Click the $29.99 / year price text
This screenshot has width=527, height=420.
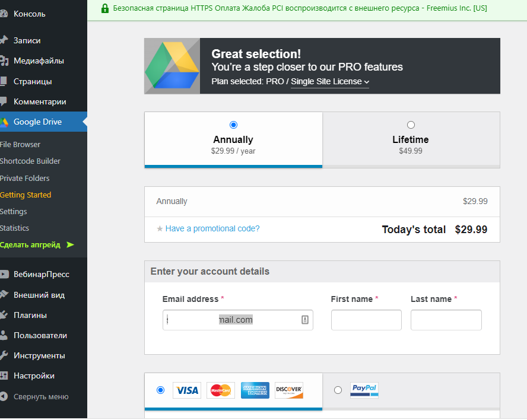pyautogui.click(x=233, y=151)
